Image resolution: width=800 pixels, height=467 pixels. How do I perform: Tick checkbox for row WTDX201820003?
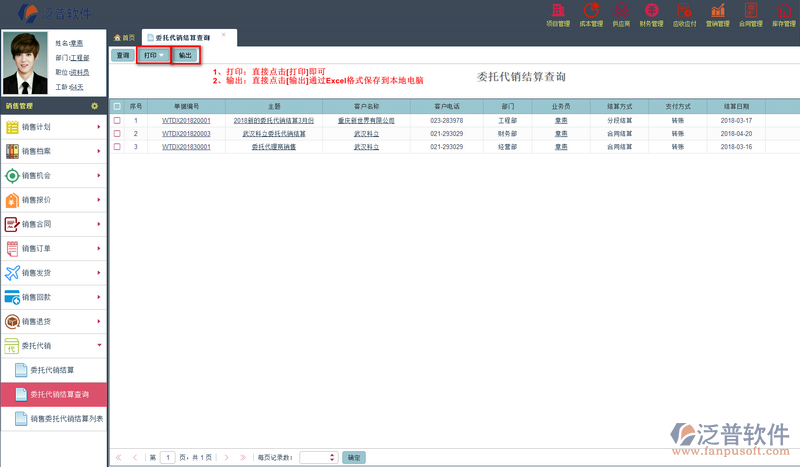[x=117, y=133]
